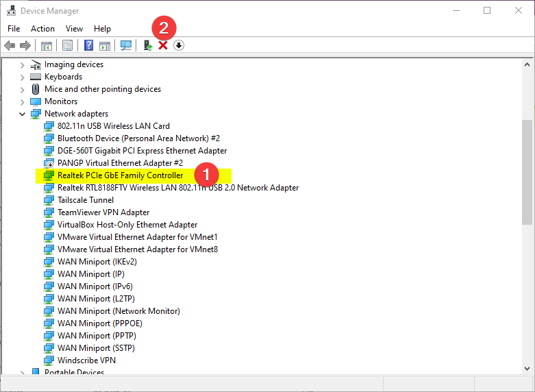Image resolution: width=535 pixels, height=392 pixels.
Task: Open the Action menu
Action: [42, 29]
